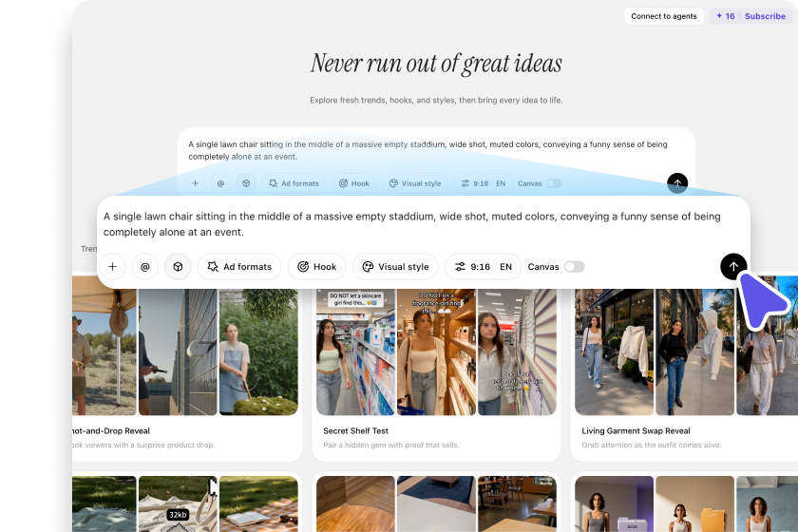Click the + 16 credits indicator
The height and width of the screenshot is (532, 798).
(x=726, y=16)
